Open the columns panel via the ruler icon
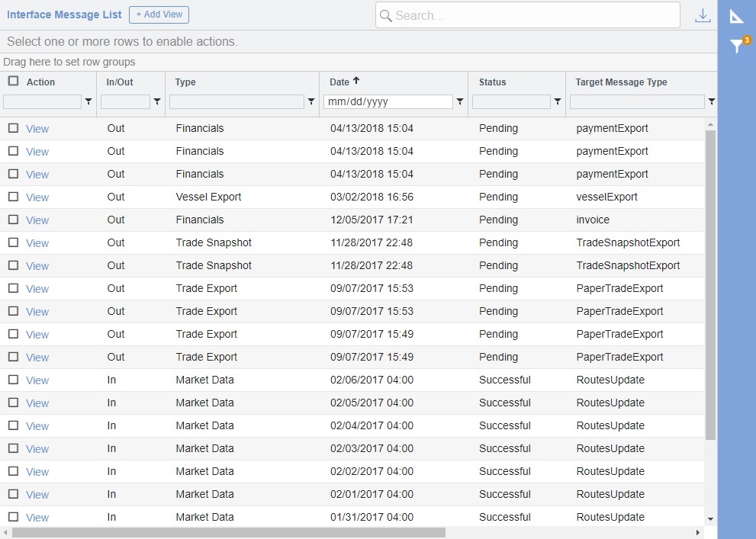 737,14
